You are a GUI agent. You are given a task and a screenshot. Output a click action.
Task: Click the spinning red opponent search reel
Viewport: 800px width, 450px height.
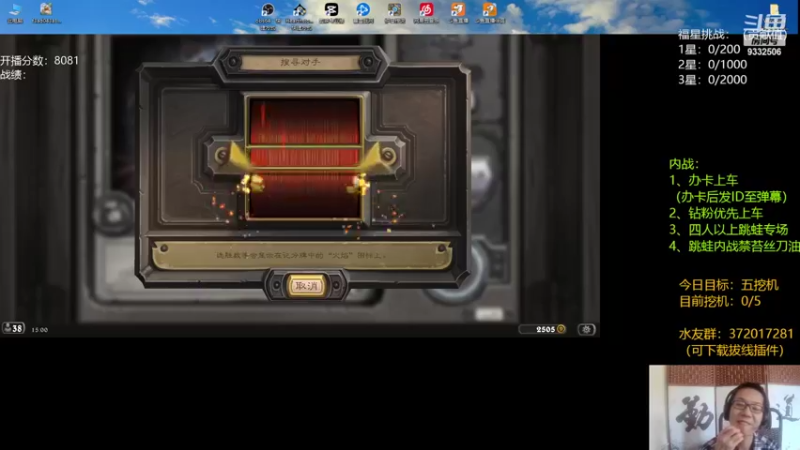click(x=305, y=158)
